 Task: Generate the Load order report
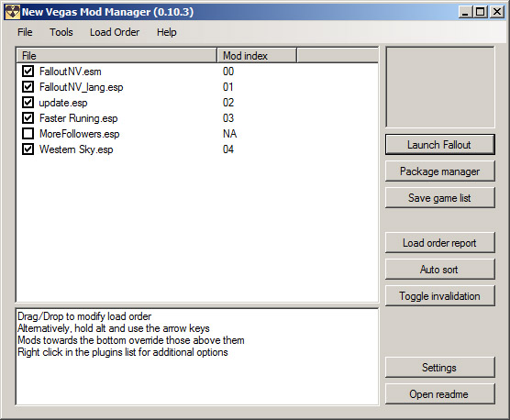tap(439, 243)
